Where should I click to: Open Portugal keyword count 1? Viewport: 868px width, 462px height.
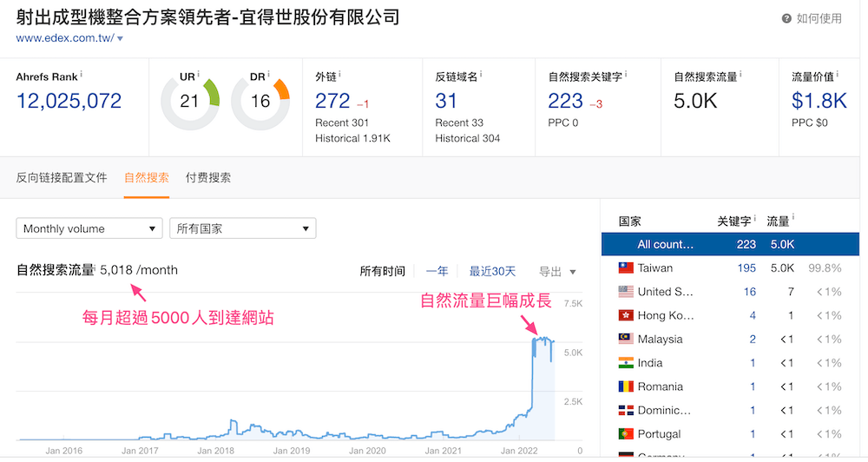click(x=753, y=433)
